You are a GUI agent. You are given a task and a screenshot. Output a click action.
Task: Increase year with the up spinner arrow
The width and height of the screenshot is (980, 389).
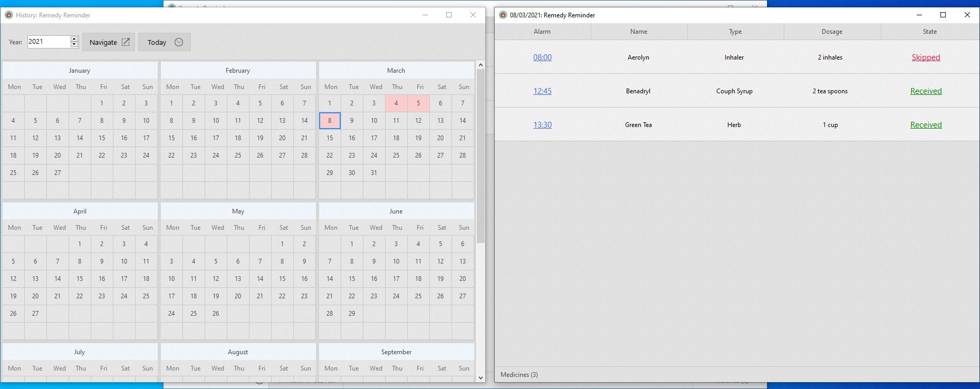click(x=74, y=39)
